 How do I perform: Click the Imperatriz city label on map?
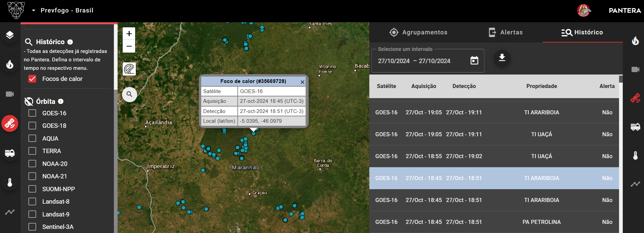(161, 166)
